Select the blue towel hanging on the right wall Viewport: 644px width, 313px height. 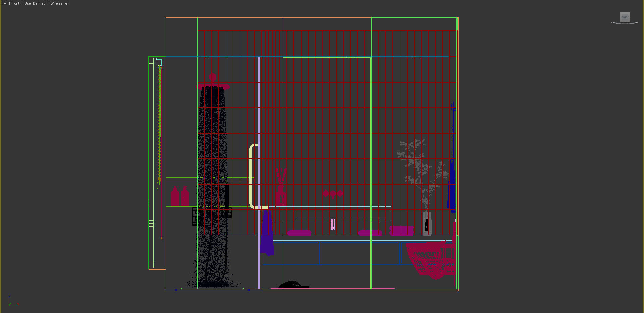point(452,186)
